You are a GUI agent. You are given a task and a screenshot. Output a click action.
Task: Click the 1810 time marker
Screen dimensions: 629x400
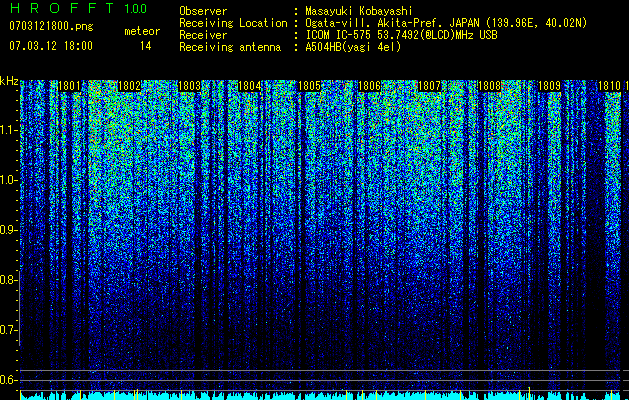(610, 86)
